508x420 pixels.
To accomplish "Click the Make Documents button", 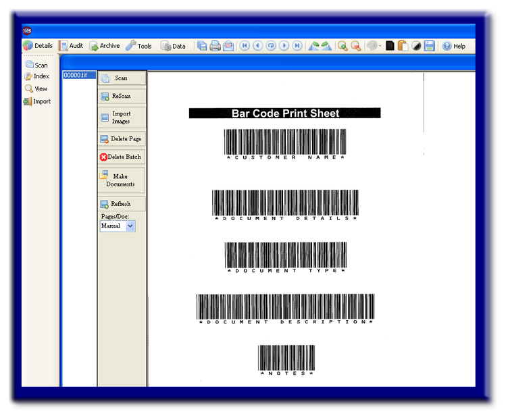I will pyautogui.click(x=122, y=180).
